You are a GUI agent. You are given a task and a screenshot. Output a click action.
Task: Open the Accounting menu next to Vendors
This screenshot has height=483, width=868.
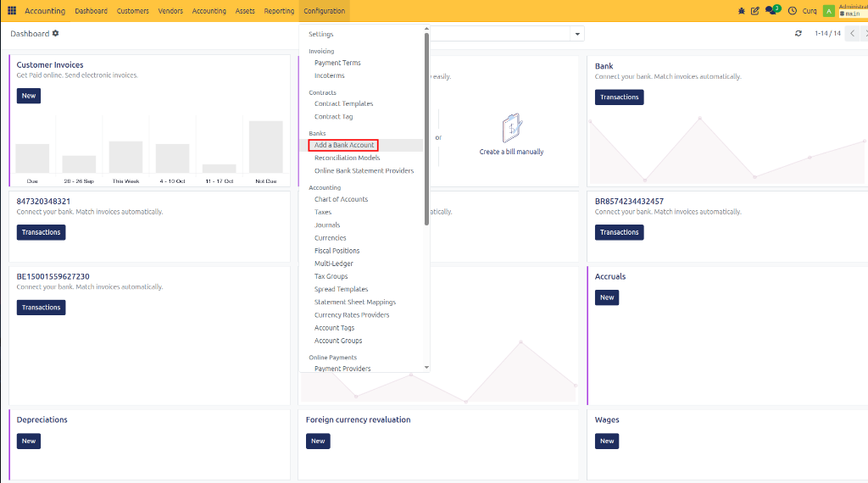coord(209,10)
